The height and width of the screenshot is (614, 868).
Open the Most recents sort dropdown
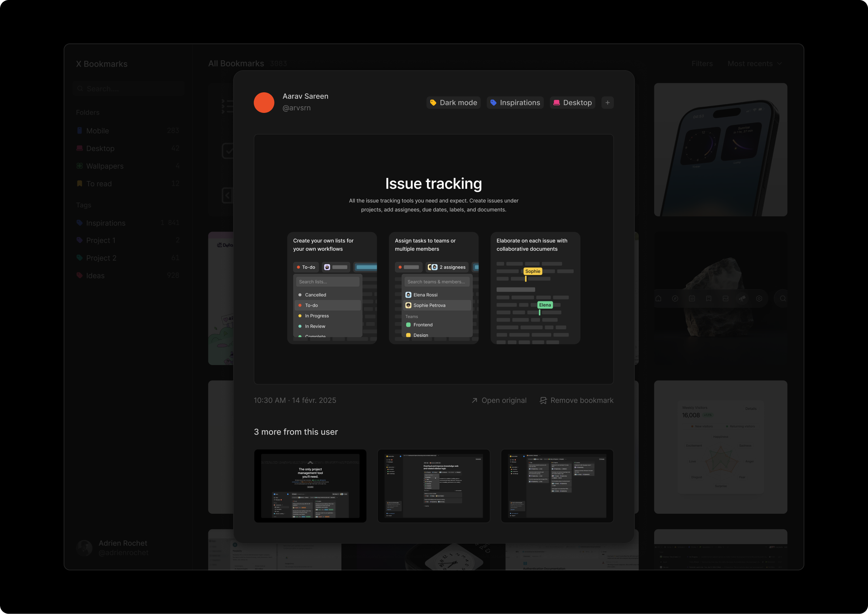[x=754, y=64]
